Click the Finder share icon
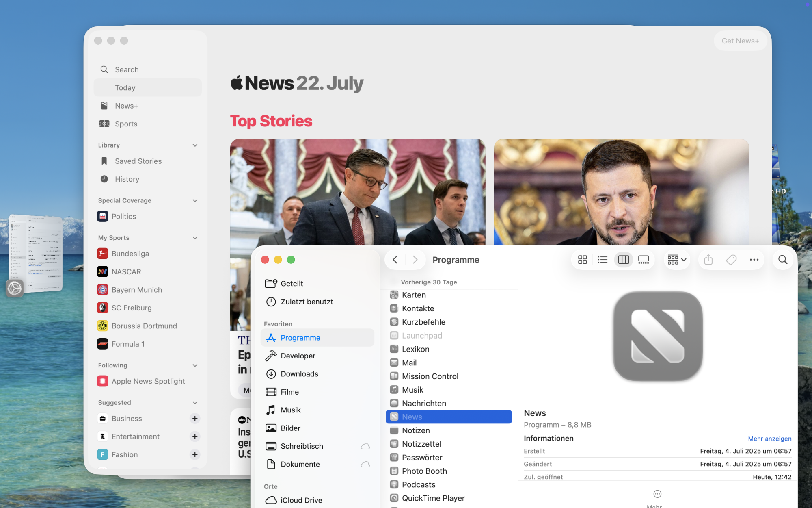 point(708,260)
